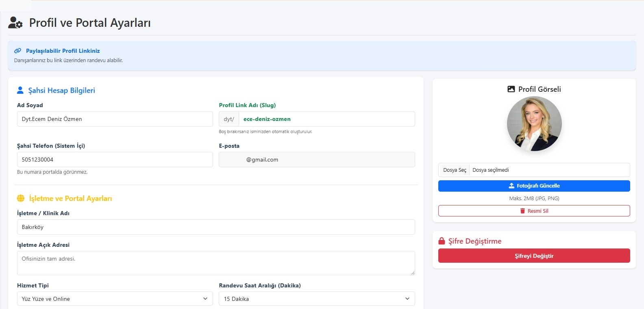Open the Hizmet Tipi dropdown

(115, 298)
